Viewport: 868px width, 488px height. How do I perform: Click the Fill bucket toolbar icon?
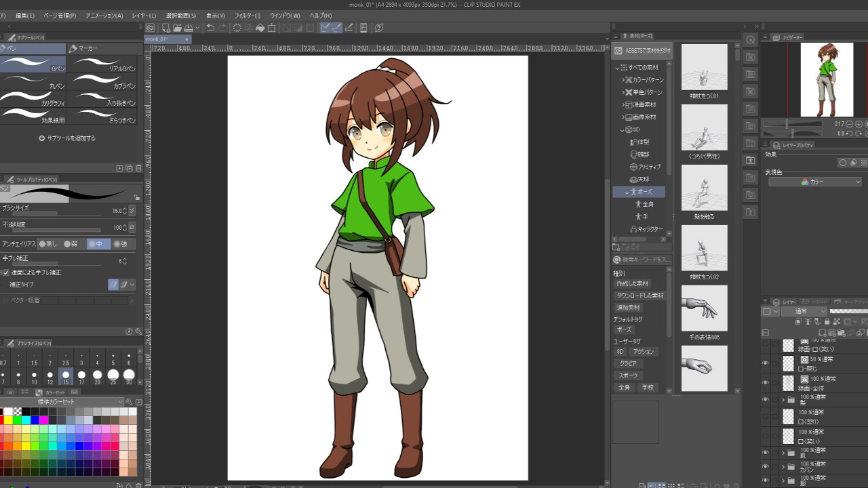coord(260,28)
